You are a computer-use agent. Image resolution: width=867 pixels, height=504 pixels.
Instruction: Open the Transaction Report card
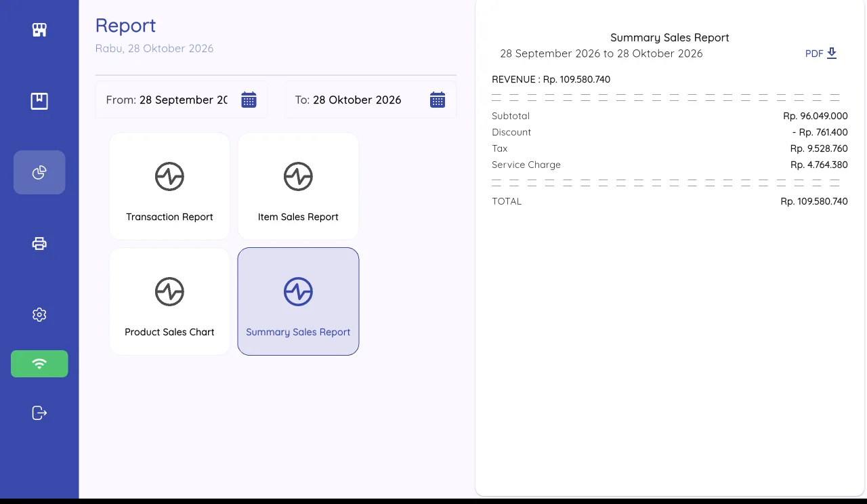pyautogui.click(x=169, y=186)
